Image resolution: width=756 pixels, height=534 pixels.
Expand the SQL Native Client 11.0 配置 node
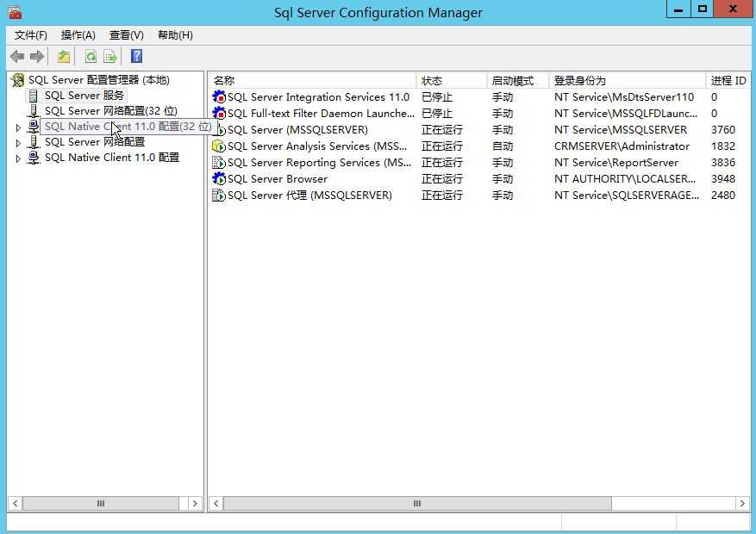[18, 158]
